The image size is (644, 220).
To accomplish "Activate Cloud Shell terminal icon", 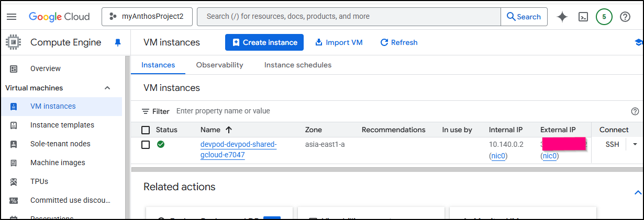I will pos(583,17).
